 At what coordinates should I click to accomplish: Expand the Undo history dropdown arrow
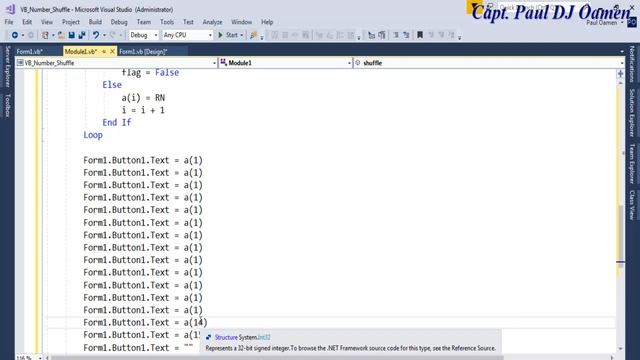(x=104, y=35)
